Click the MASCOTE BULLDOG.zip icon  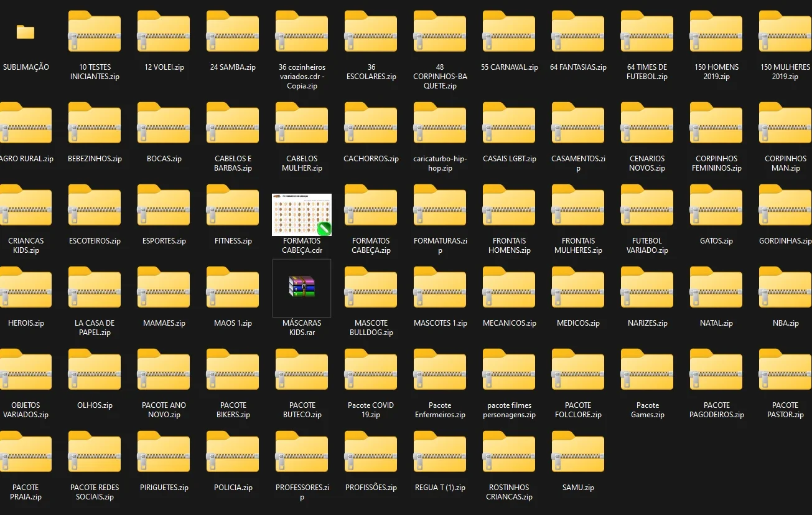371,287
